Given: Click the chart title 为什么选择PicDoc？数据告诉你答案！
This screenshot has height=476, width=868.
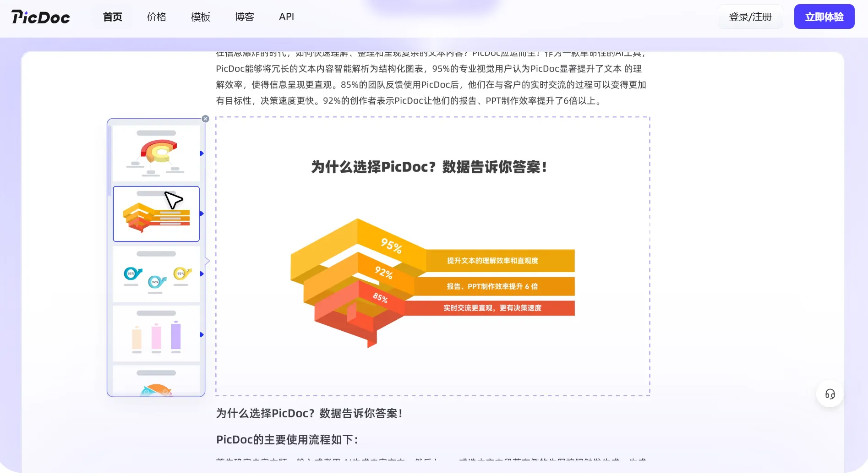Looking at the screenshot, I should (x=429, y=167).
